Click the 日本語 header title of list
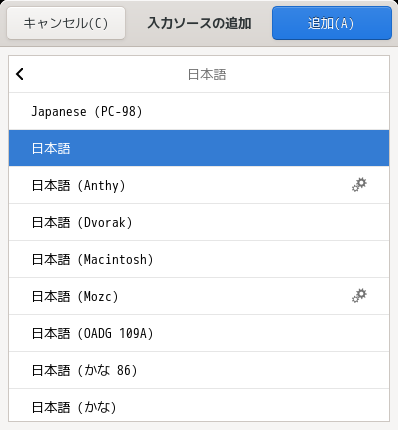Image resolution: width=398 pixels, height=430 pixels. 207,74
